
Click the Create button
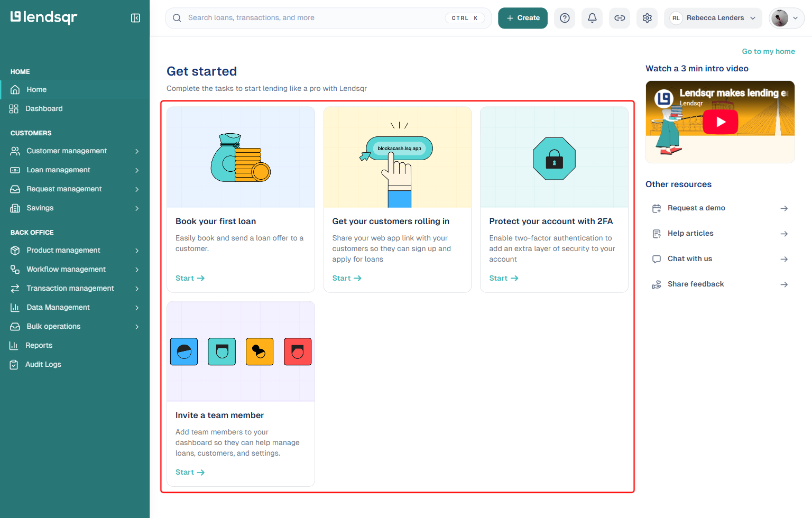[523, 18]
